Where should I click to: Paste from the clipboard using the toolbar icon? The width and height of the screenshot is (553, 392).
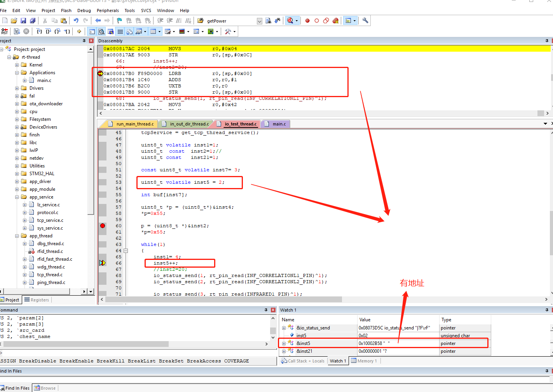point(64,21)
